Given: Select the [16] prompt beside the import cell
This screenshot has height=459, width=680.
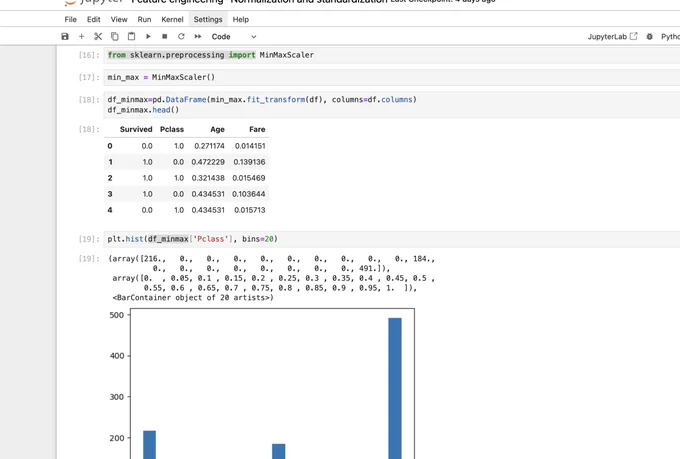Looking at the screenshot, I should point(89,55).
